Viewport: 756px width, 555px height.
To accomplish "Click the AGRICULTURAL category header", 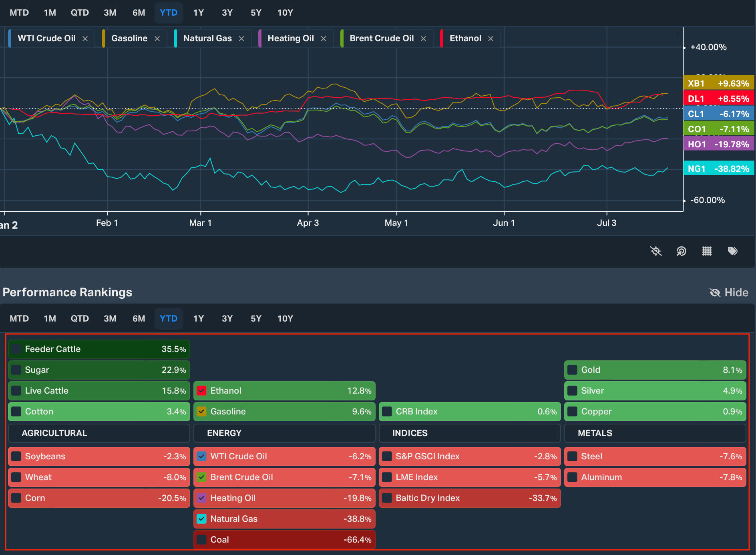I will [x=99, y=433].
